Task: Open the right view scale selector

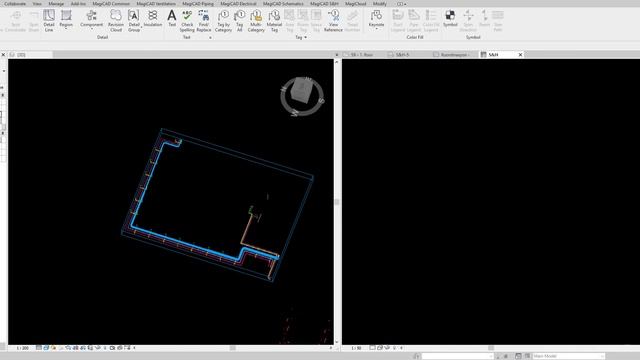Action: coord(356,348)
